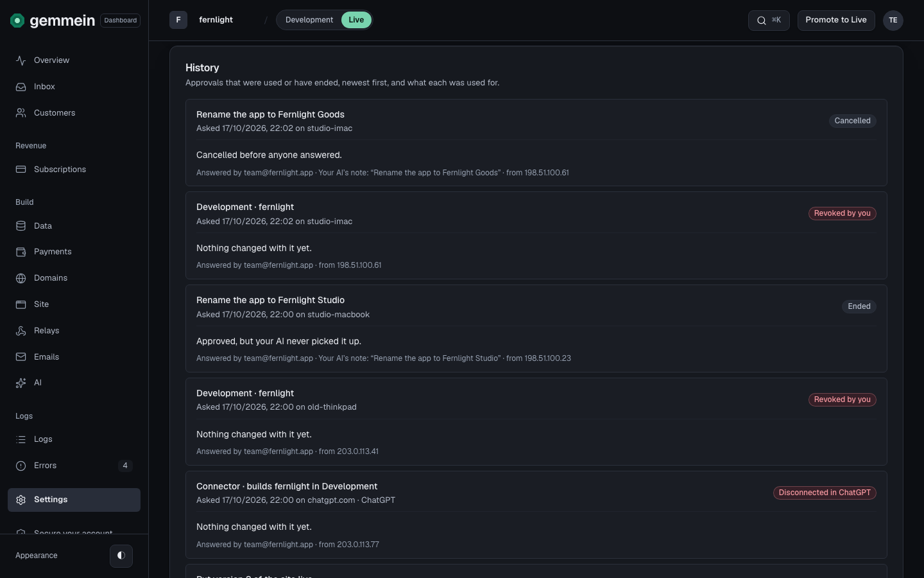
Task: Click the 'from 203.0.113.77' answered-by line
Action: click(x=287, y=545)
